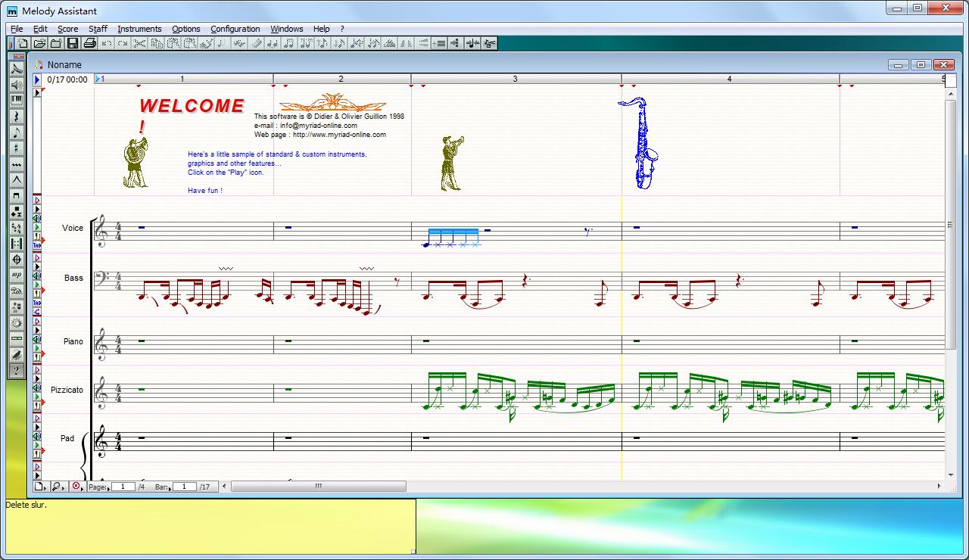Toggle TAB display for the Voice staff
Image resolution: width=969 pixels, height=560 pixels.
37,246
